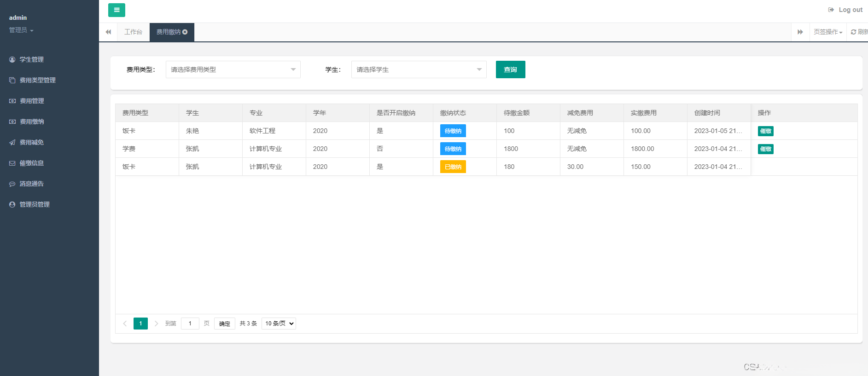This screenshot has height=376, width=868.
Task: Click 催缴 button for 学费 row
Action: (765, 149)
